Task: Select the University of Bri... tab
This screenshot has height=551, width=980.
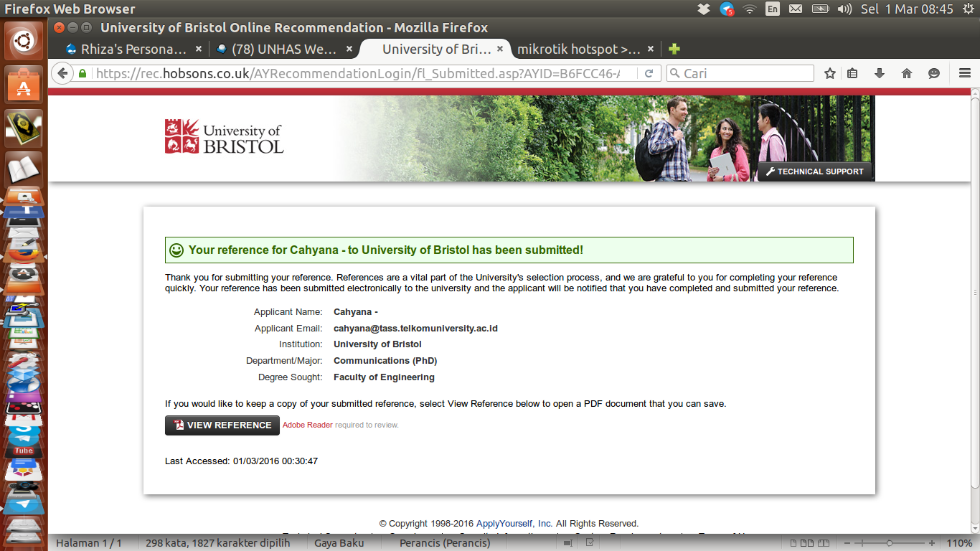Action: point(436,49)
